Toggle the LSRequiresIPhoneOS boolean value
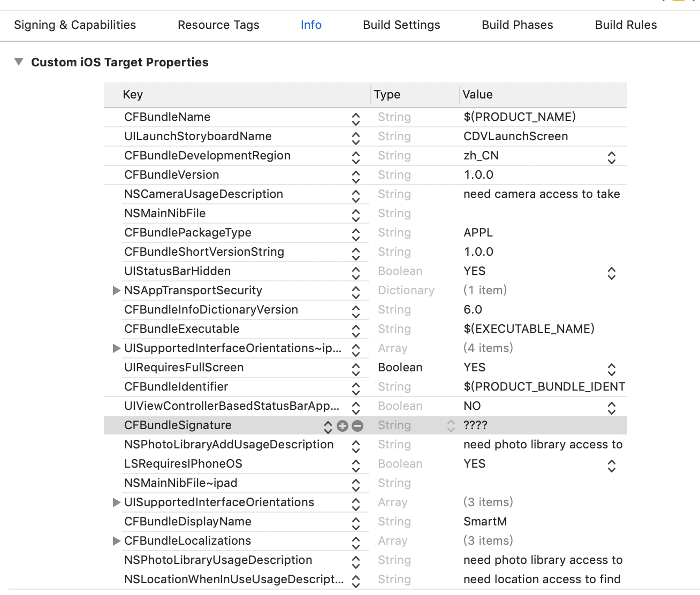 click(611, 466)
